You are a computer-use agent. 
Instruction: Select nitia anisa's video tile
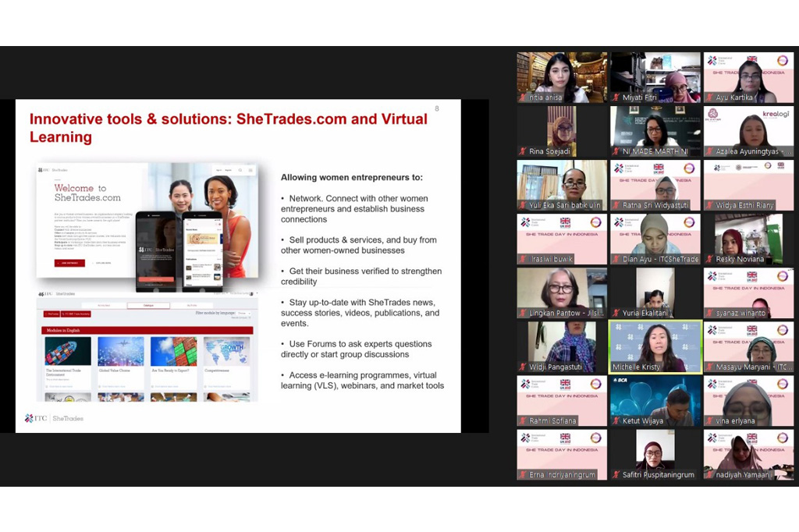pyautogui.click(x=562, y=77)
